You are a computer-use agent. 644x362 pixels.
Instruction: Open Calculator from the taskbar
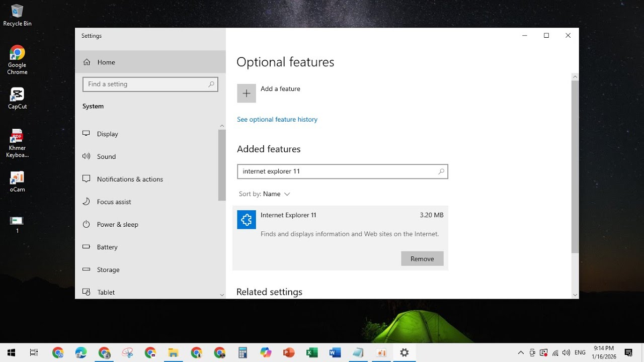point(243,352)
